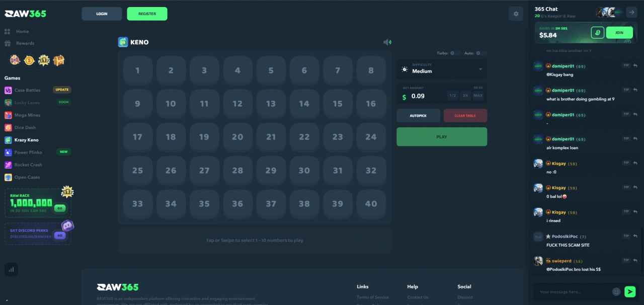Click AUTOPICK to auto-select numbers

point(418,116)
